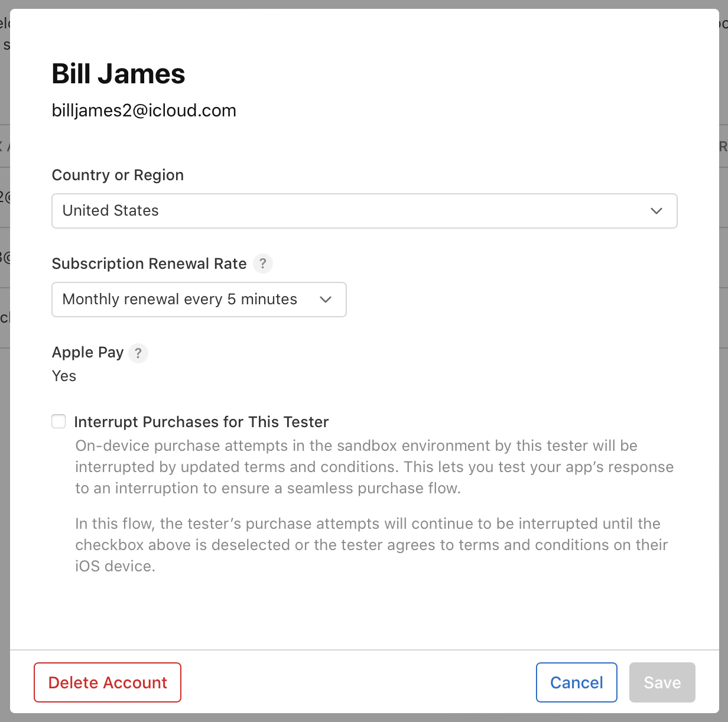The height and width of the screenshot is (722, 728).
Task: Toggle the checkbox above the interruption description text
Action: [58, 421]
